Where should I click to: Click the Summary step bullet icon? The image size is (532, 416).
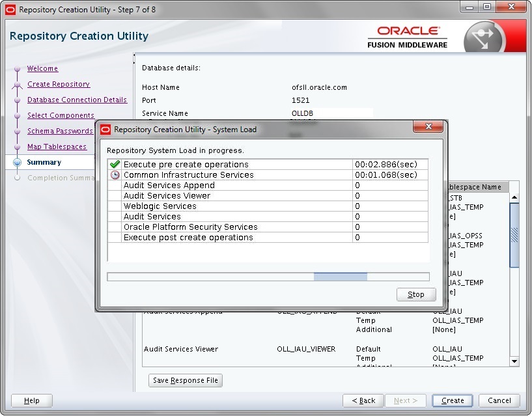click(17, 162)
